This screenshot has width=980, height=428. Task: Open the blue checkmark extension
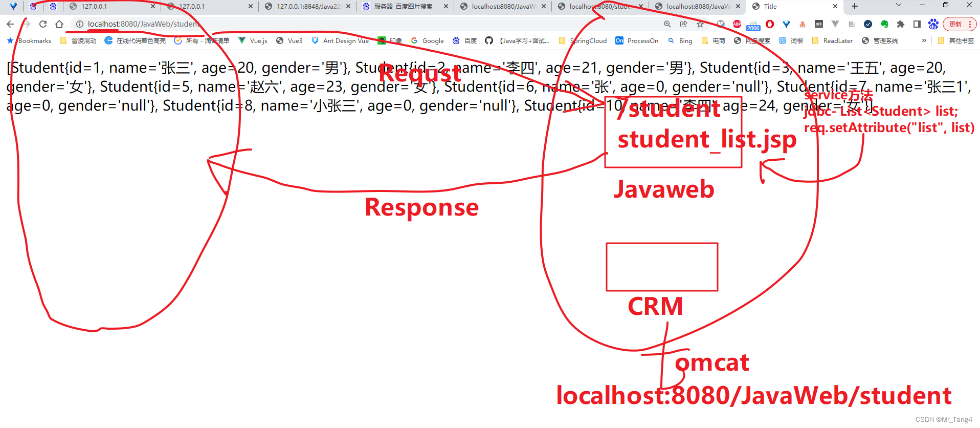coord(868,24)
